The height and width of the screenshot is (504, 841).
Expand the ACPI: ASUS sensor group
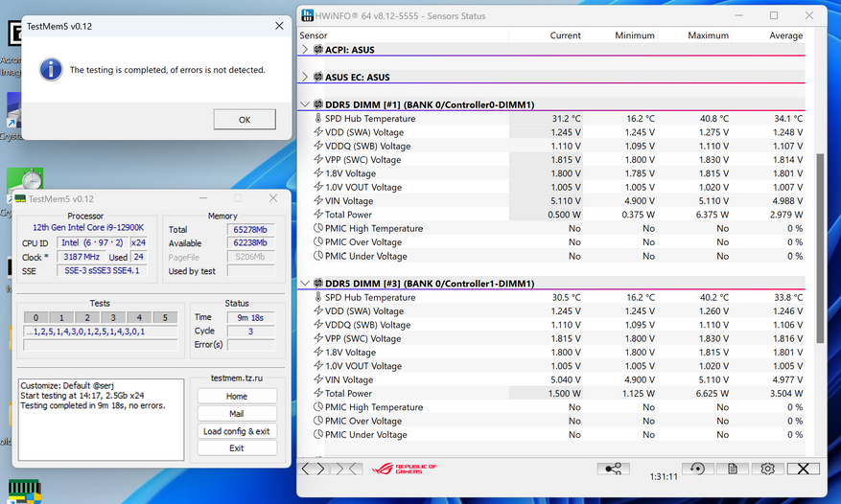pyautogui.click(x=306, y=49)
